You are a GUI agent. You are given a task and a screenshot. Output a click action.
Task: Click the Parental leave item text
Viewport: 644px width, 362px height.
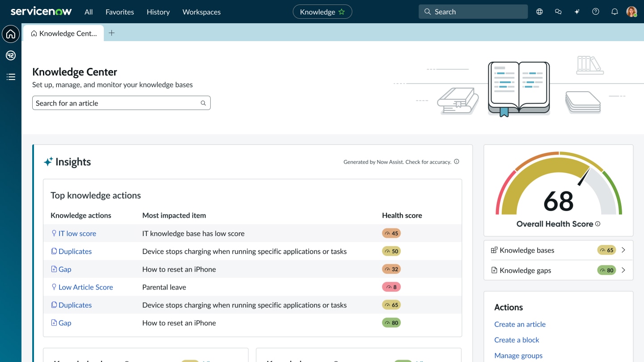tap(164, 287)
